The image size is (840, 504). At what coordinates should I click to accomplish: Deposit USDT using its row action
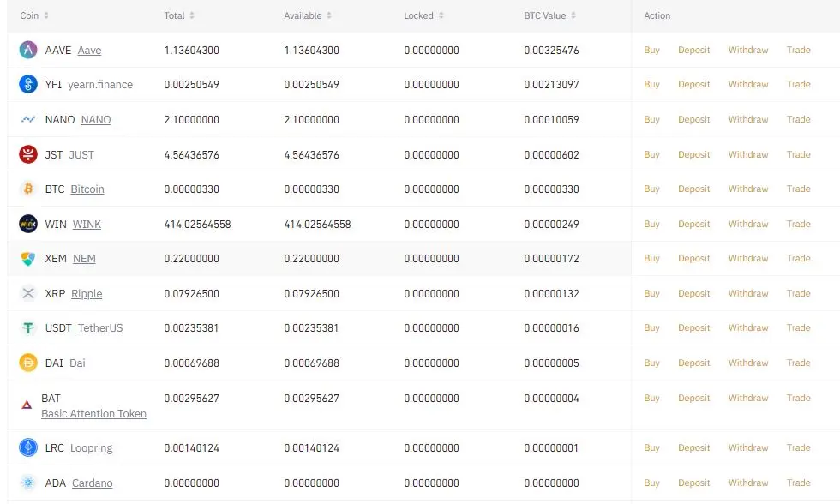tap(693, 327)
